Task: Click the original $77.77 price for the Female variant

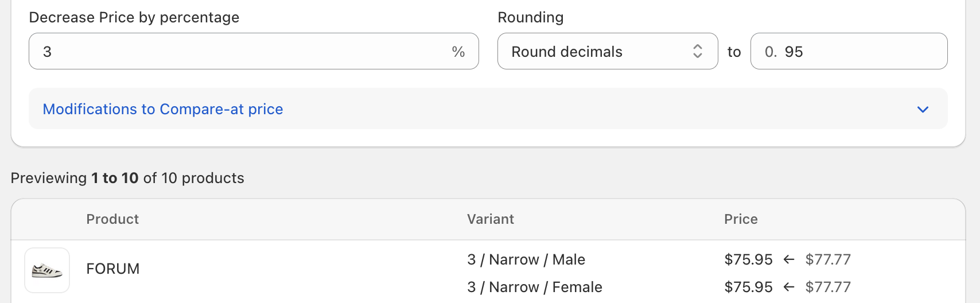Action: tap(828, 287)
